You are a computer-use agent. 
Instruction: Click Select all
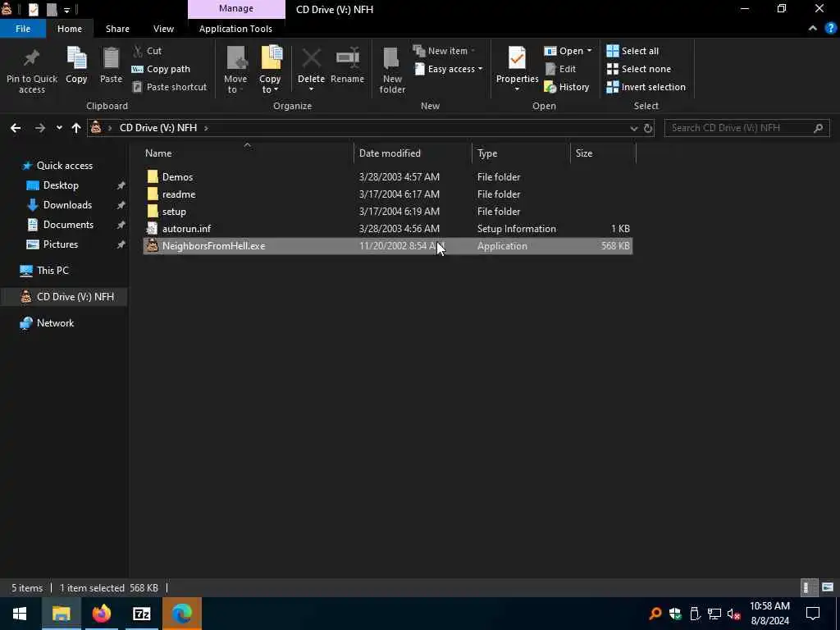tap(632, 51)
